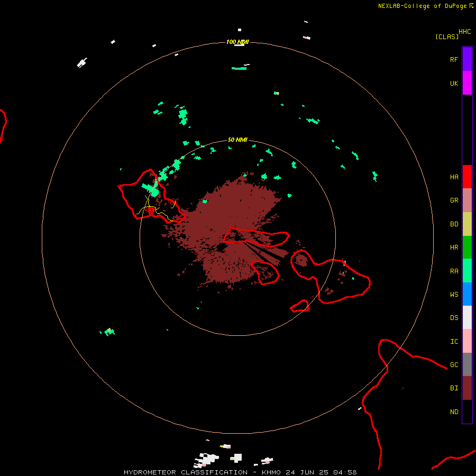The width and height of the screenshot is (476, 476).
Task: Click the 50 NMI range ring label
Action: pyautogui.click(x=237, y=140)
